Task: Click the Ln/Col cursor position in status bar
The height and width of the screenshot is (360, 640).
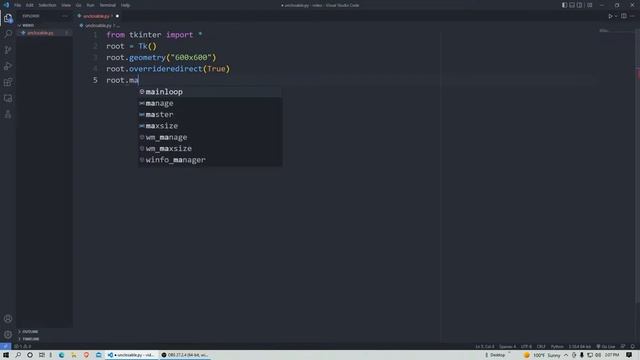Action: (x=484, y=347)
